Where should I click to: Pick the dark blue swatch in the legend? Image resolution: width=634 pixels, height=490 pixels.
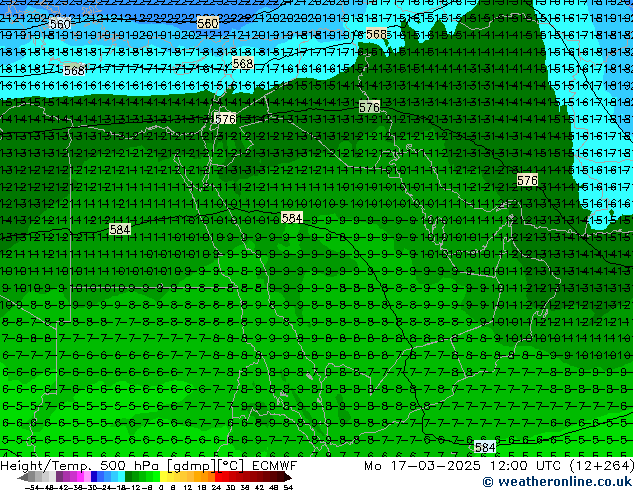click(x=94, y=477)
